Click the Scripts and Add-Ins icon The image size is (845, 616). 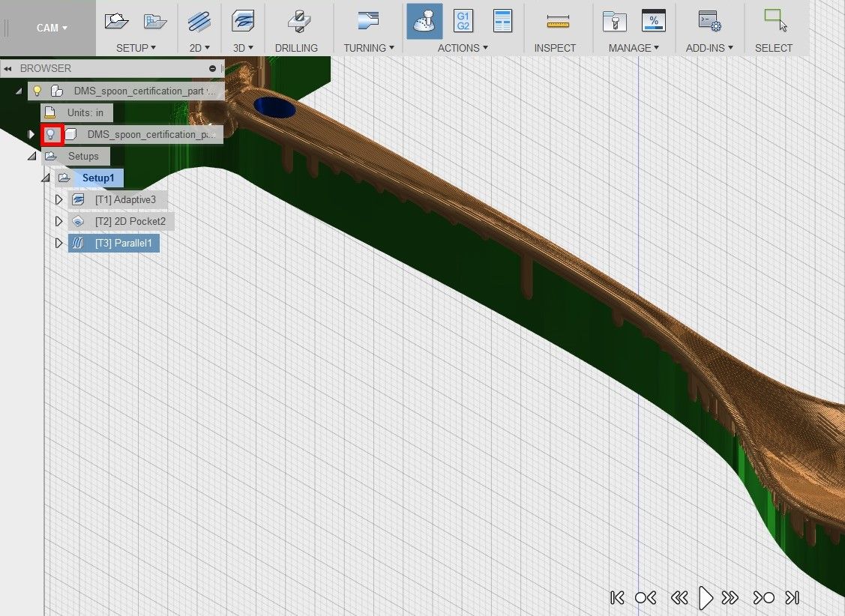[x=710, y=21]
